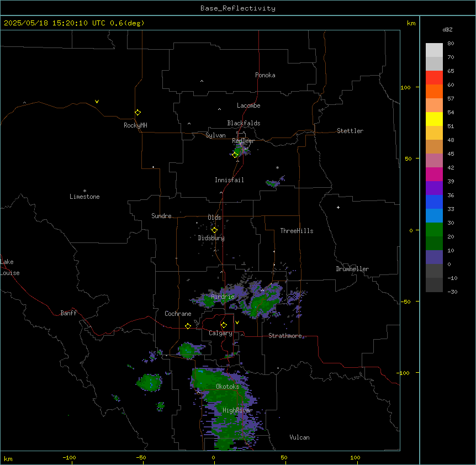Select the Didsbury label
Viewport: 476px width, 465px height.
[211, 238]
